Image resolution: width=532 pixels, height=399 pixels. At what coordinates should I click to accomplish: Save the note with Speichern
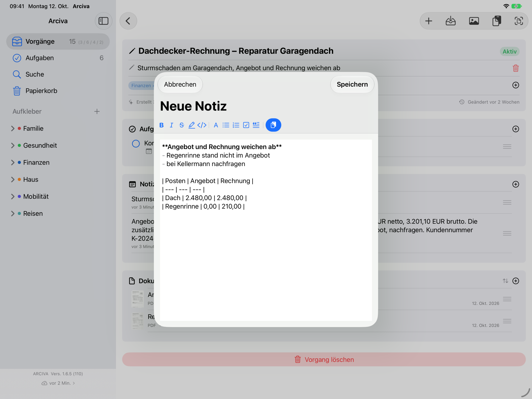pyautogui.click(x=352, y=84)
